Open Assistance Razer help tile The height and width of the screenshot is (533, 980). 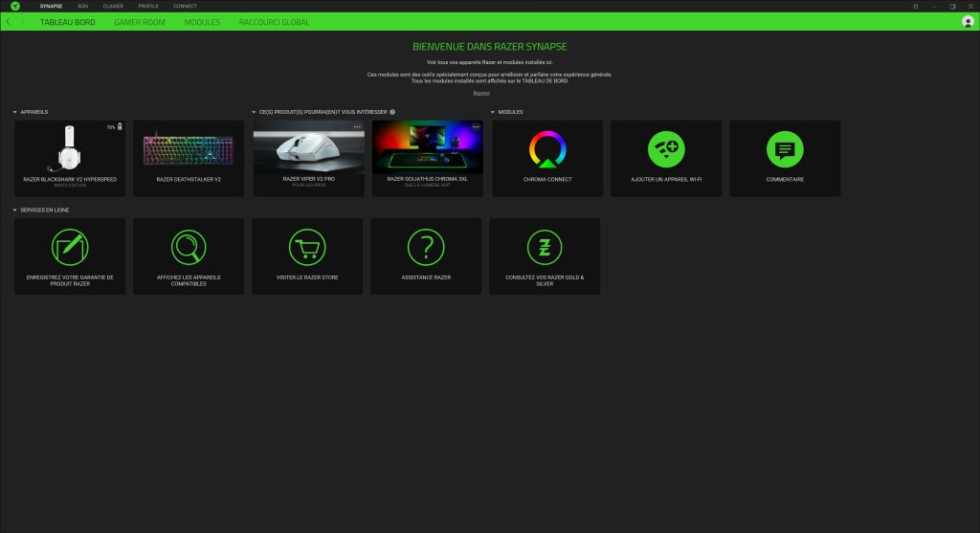click(x=426, y=256)
